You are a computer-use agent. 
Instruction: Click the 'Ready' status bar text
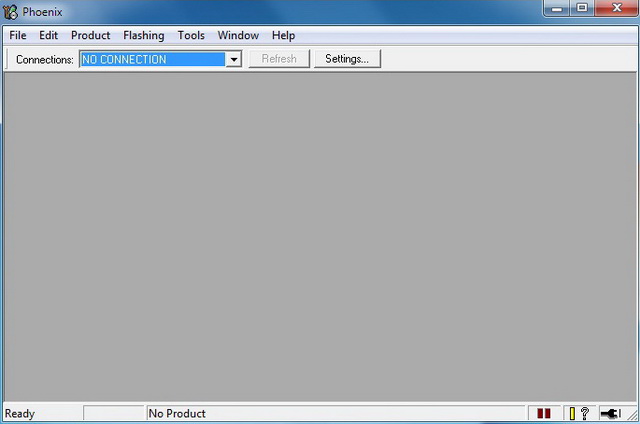pos(20,413)
